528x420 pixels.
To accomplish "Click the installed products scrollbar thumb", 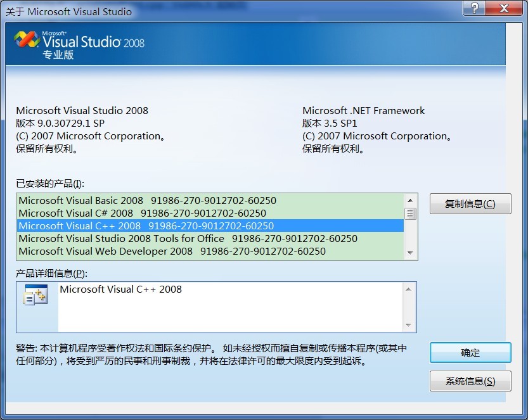I will 410,213.
